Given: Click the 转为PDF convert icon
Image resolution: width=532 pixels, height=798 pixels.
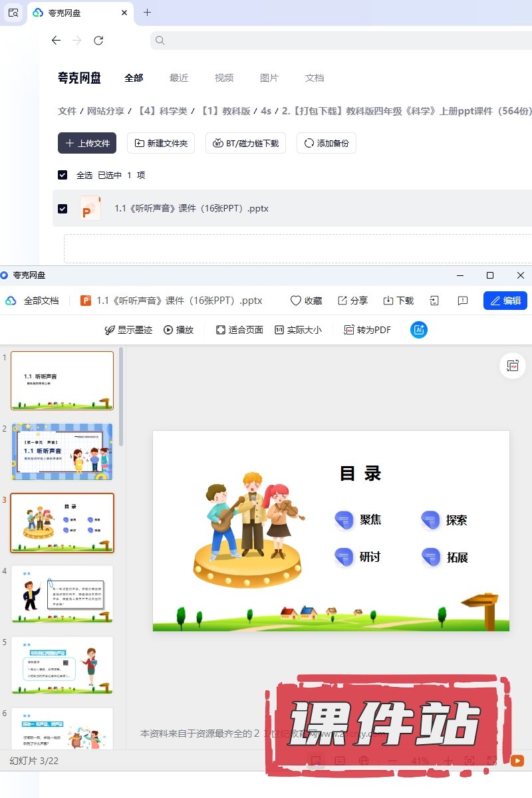Looking at the screenshot, I should click(349, 330).
